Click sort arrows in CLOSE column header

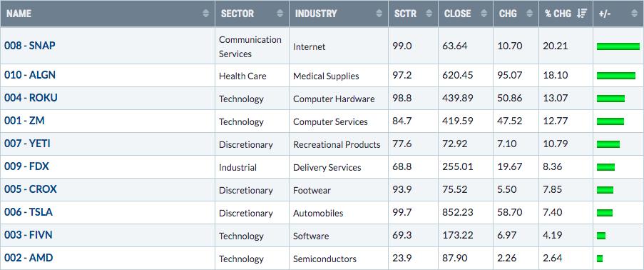484,13
